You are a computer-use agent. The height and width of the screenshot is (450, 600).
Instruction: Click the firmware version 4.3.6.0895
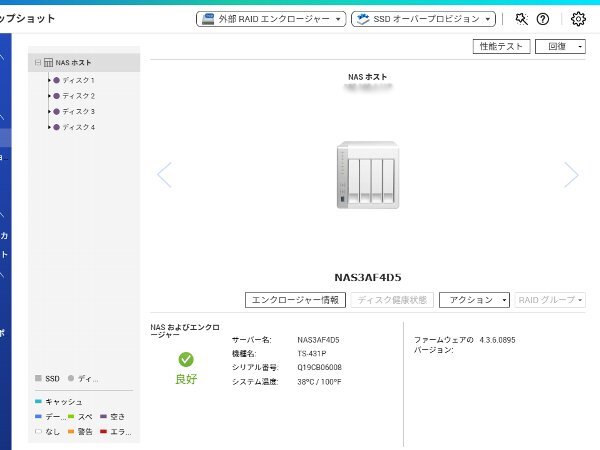tap(497, 340)
